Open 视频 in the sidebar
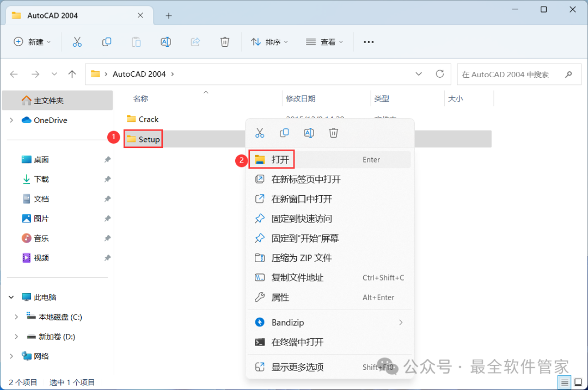Viewport: 588px width, 390px height. tap(41, 258)
